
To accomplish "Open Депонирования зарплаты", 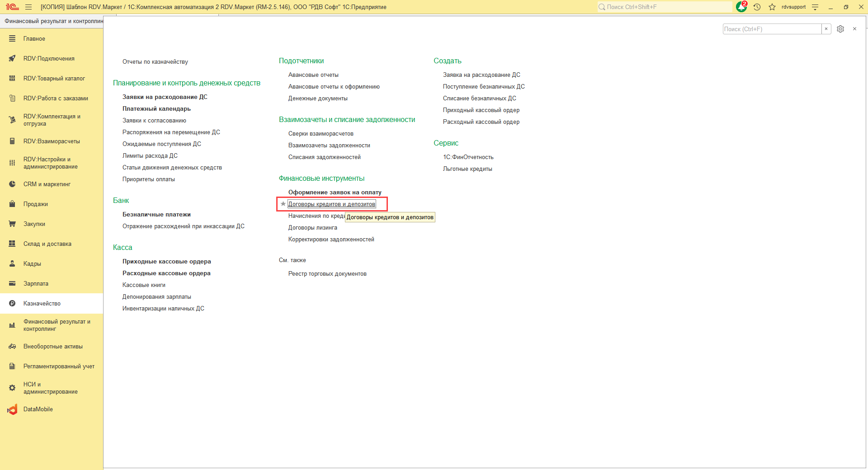I will (156, 297).
